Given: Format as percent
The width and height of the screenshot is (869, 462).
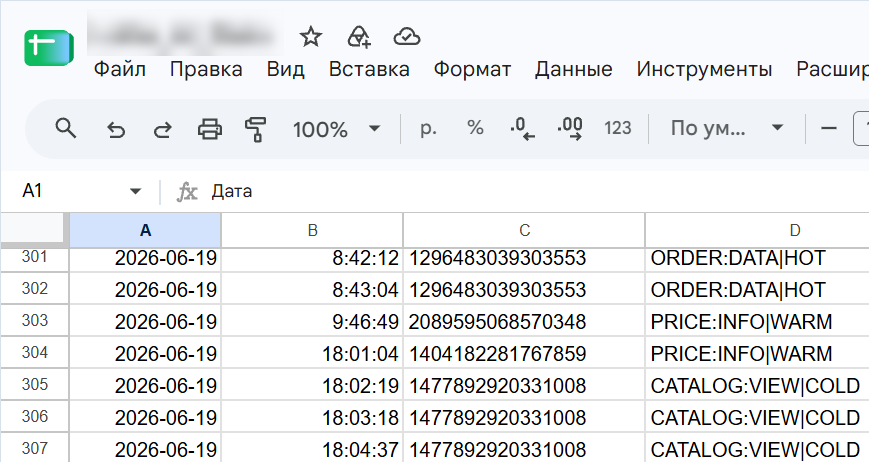Looking at the screenshot, I should [x=475, y=128].
